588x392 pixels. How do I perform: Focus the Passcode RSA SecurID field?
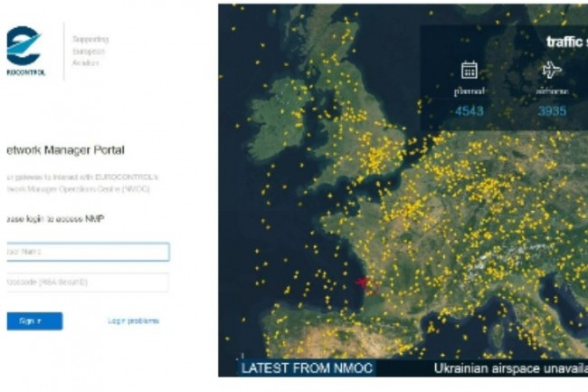(88, 282)
